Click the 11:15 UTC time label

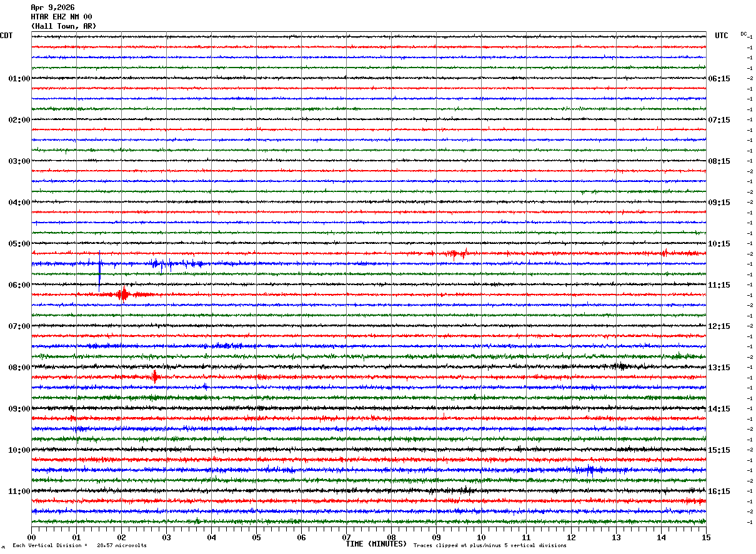click(719, 285)
